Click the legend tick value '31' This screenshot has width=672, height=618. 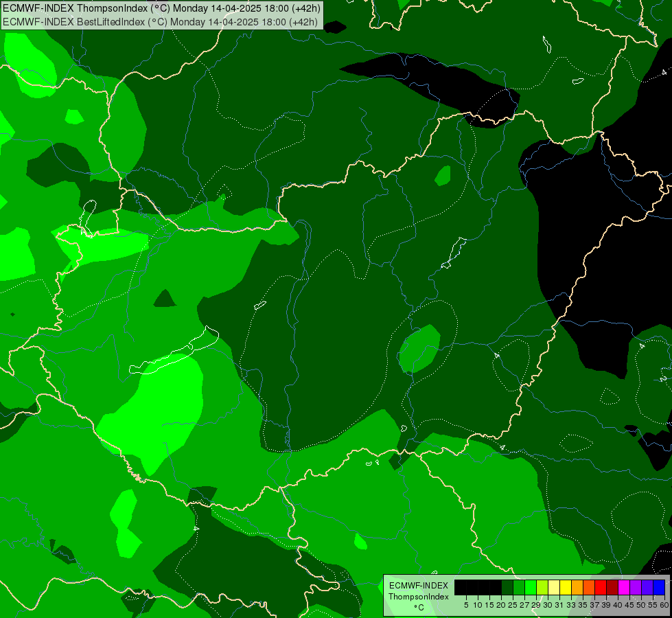click(559, 605)
